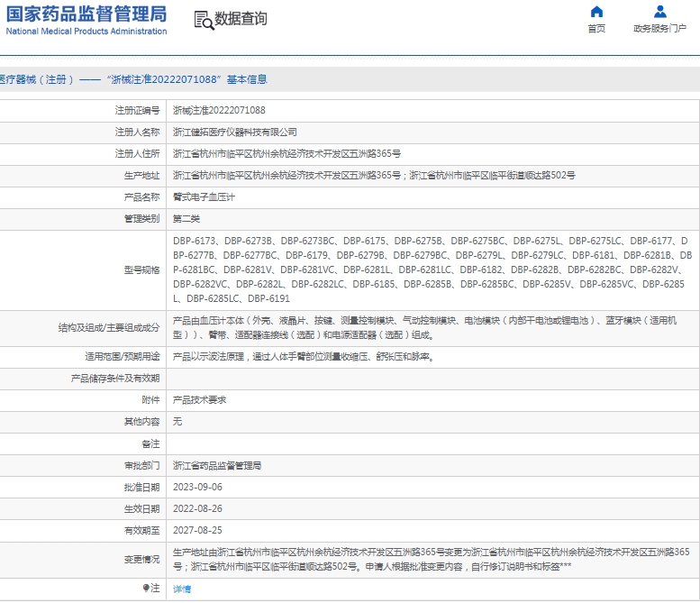The height and width of the screenshot is (603, 700).
Task: Click the 审批部门 row label
Action: (x=141, y=466)
